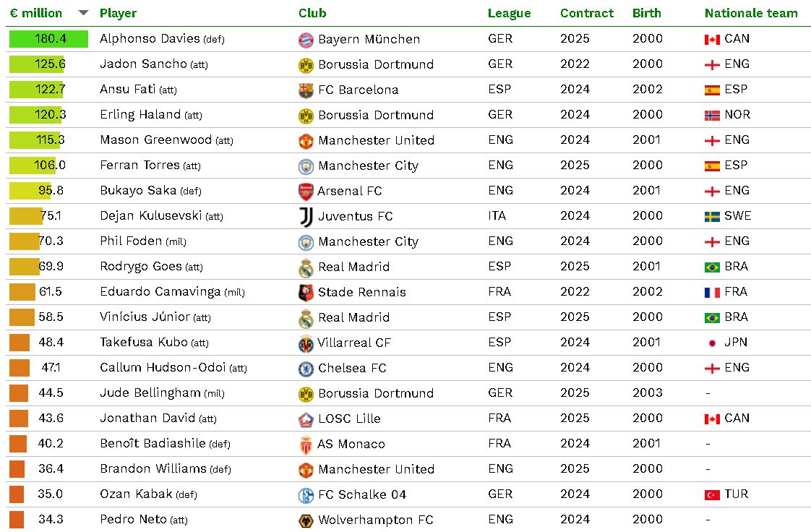
Task: Click the Norway flag for Haland
Action: [712, 116]
